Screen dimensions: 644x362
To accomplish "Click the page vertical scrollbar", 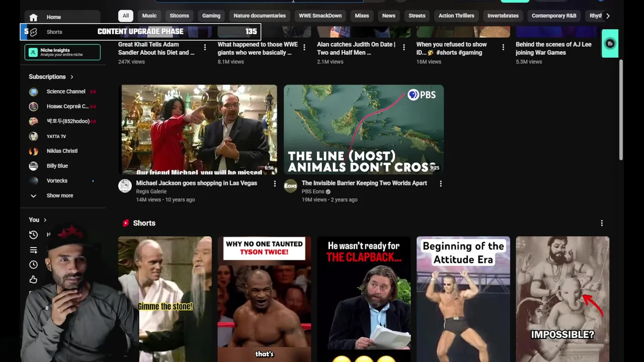I will coord(621,111).
